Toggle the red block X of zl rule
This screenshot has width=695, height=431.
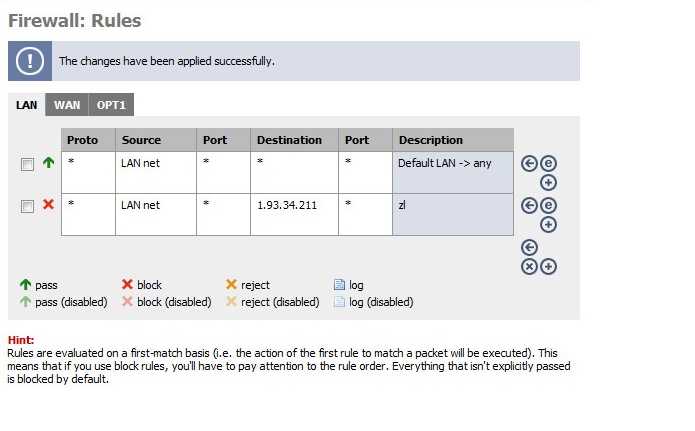48,204
